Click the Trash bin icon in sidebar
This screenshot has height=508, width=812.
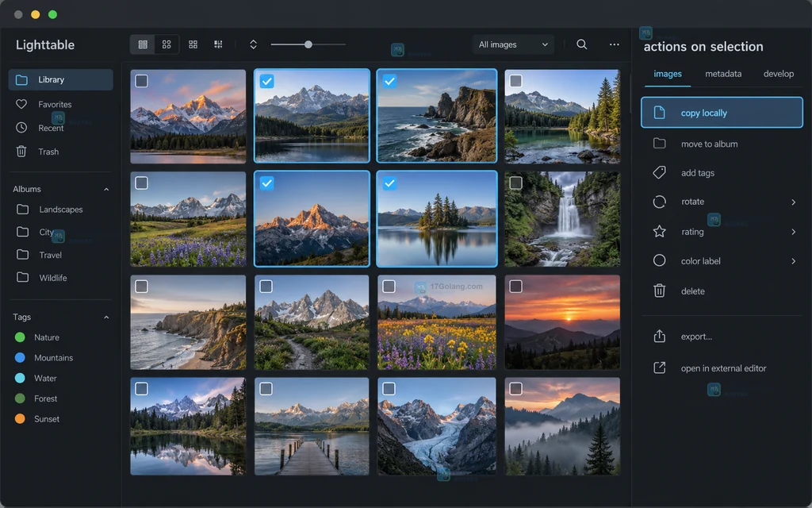(x=21, y=152)
